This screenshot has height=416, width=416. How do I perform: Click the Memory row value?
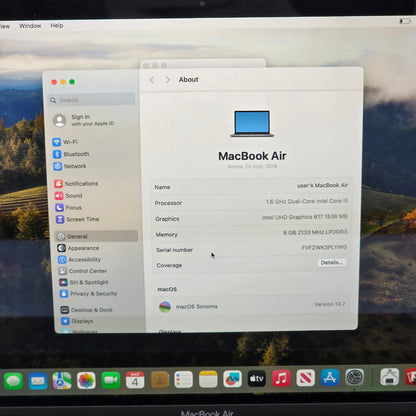[315, 232]
